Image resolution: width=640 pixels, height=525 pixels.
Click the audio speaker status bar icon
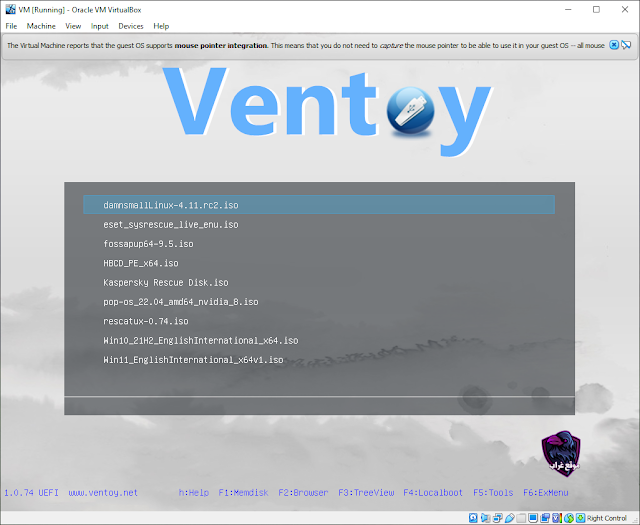point(485,518)
